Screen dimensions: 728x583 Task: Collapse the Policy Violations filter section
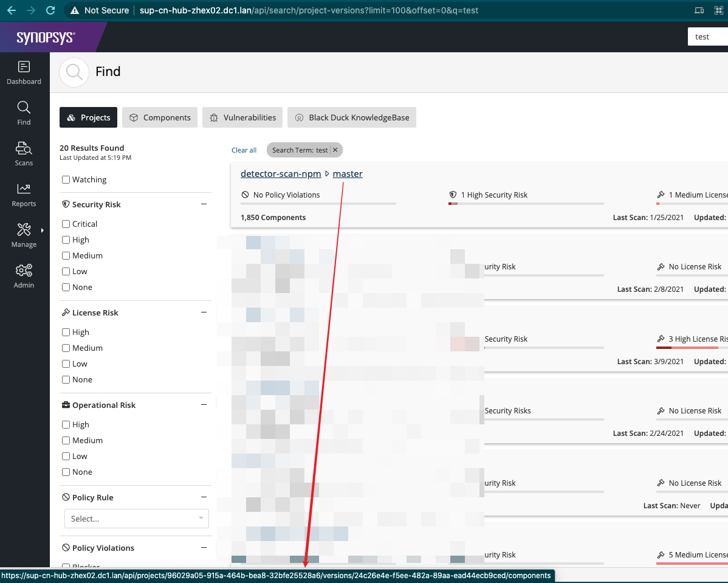pyautogui.click(x=204, y=548)
